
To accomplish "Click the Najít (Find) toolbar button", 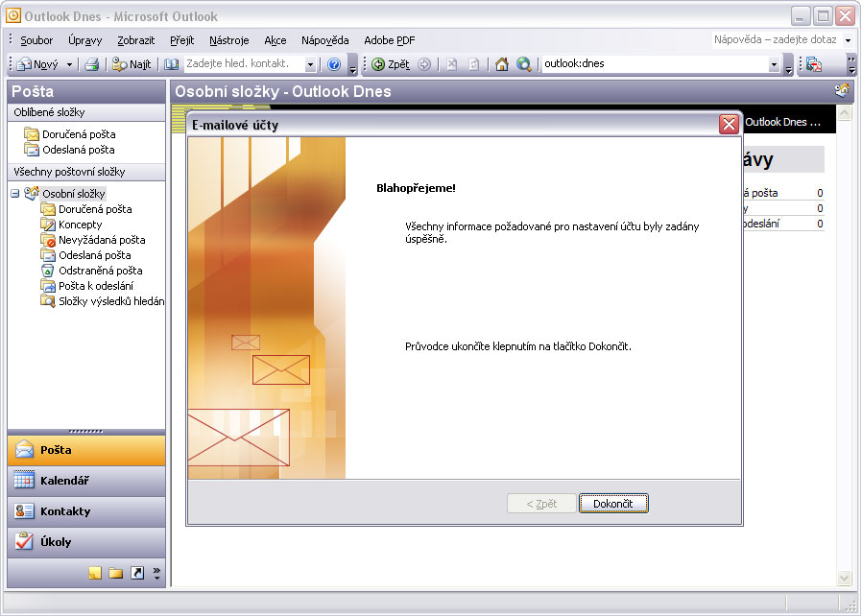I will (x=132, y=64).
